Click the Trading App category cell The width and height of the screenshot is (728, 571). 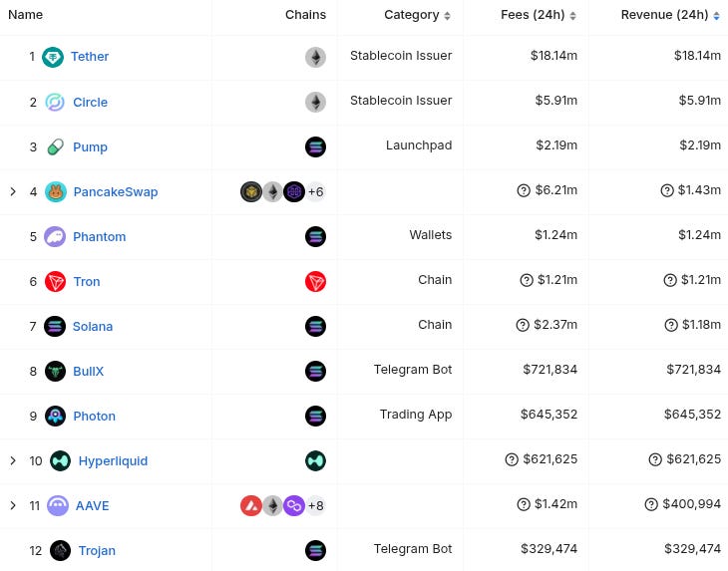(416, 415)
